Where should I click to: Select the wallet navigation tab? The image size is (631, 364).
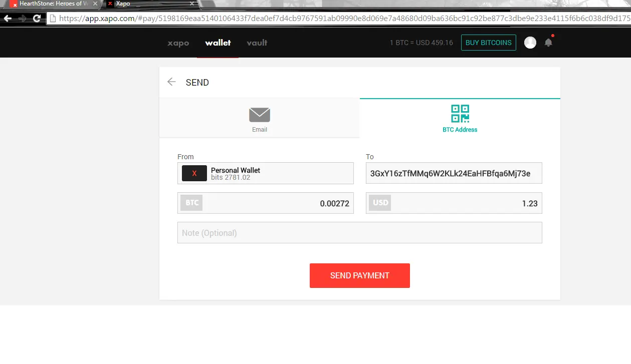[218, 43]
